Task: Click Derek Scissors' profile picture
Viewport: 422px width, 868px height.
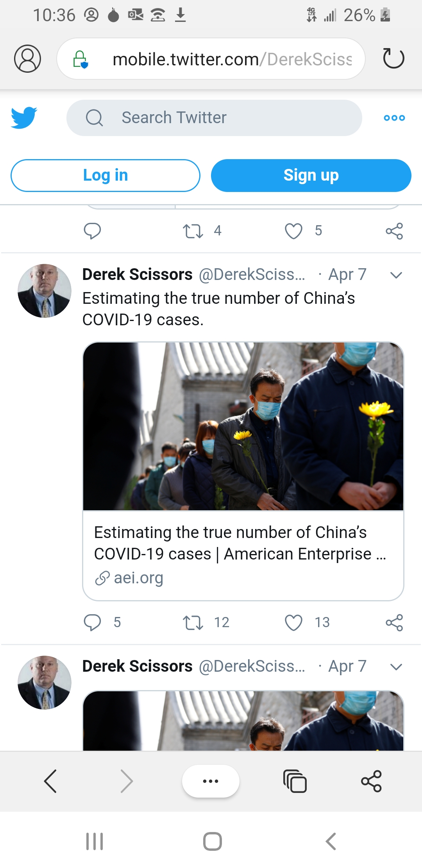Action: [x=44, y=290]
